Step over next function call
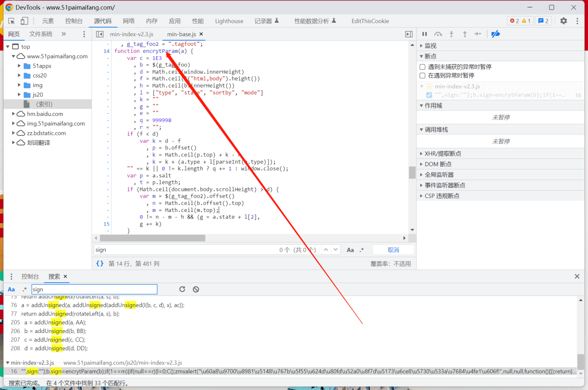Viewport: 588px width, 390px height. pyautogui.click(x=438, y=34)
